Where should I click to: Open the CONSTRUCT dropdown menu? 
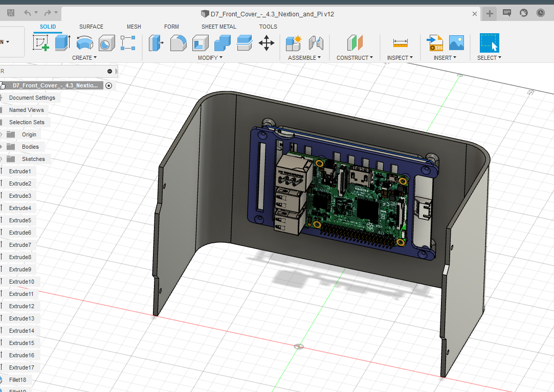(354, 58)
